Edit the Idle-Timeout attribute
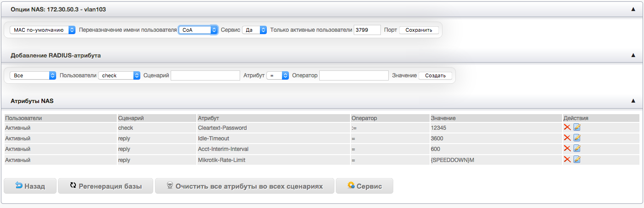The height and width of the screenshot is (208, 644). click(577, 138)
